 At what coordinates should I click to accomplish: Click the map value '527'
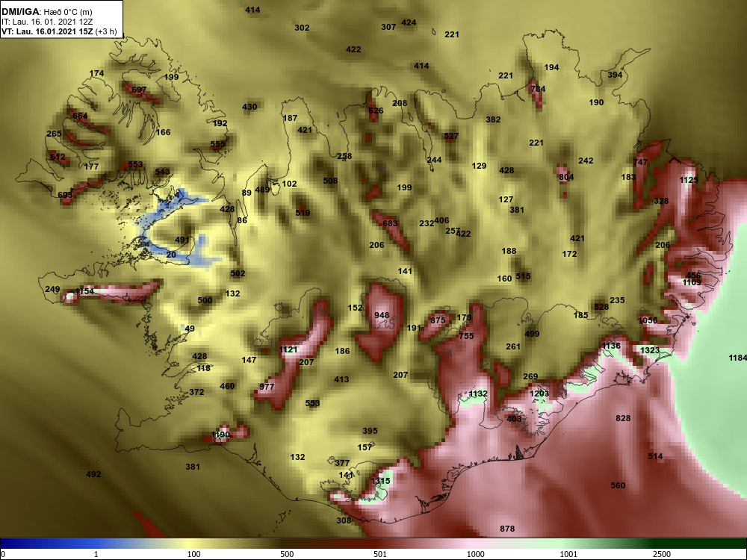[451, 136]
